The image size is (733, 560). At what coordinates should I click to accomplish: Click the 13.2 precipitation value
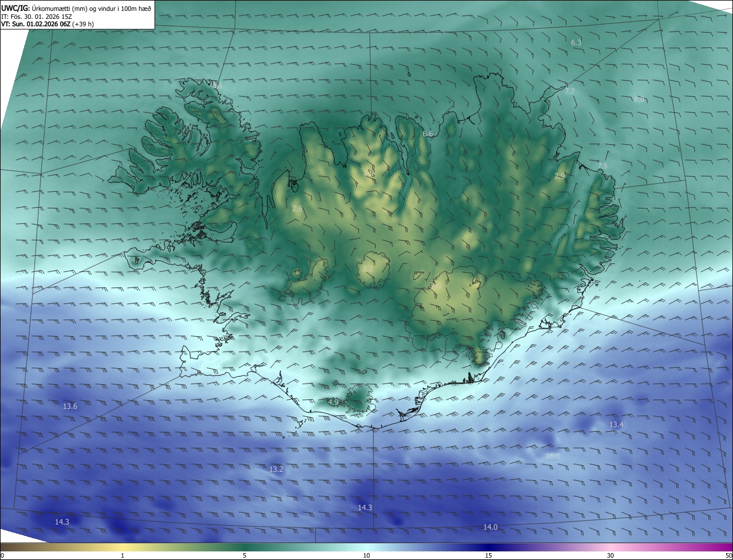[276, 470]
